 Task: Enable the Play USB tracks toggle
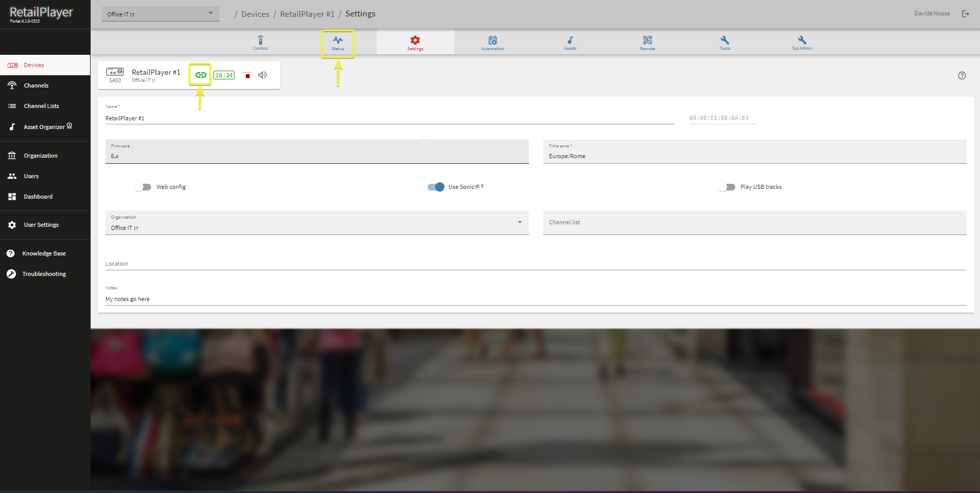(727, 187)
